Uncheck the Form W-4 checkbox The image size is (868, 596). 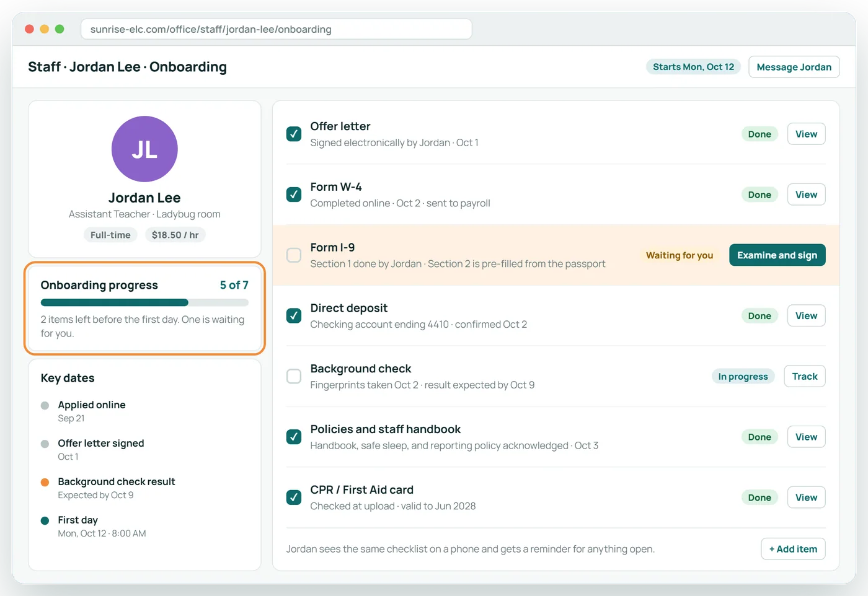click(x=294, y=195)
